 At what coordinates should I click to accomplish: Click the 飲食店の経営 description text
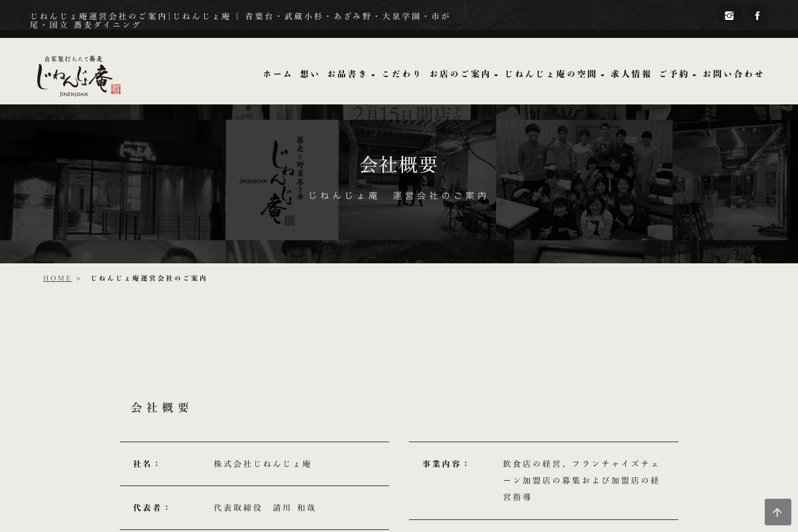[x=581, y=480]
